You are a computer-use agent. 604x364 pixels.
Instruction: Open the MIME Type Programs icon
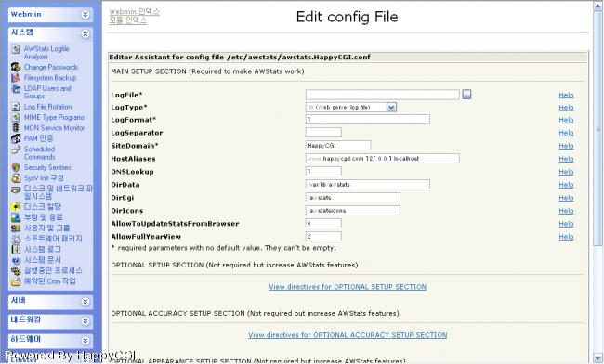(x=16, y=117)
